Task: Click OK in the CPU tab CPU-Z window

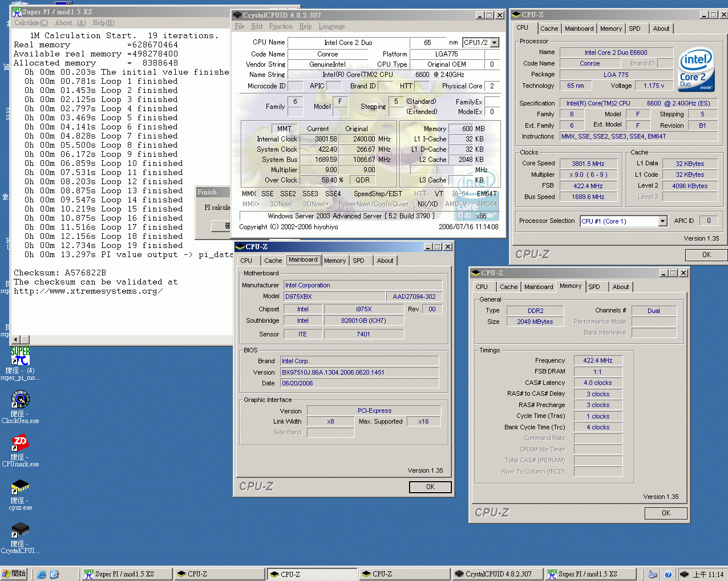Action: point(706,255)
